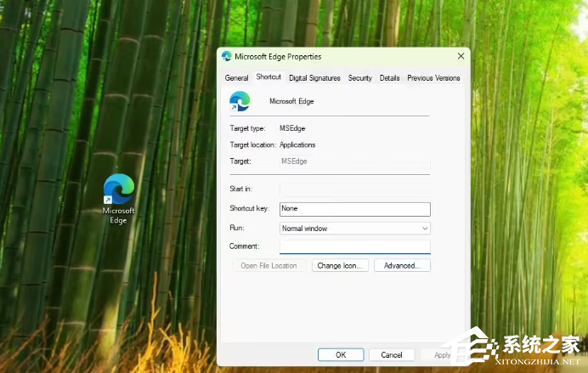This screenshot has height=373, width=588.
Task: Open the Digital Signatures tab
Action: point(314,78)
